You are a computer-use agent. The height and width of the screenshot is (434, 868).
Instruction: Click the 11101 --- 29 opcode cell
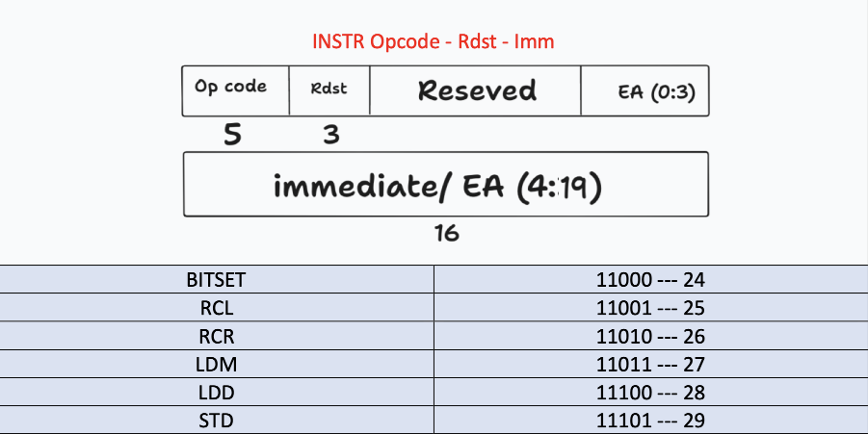[x=651, y=421]
